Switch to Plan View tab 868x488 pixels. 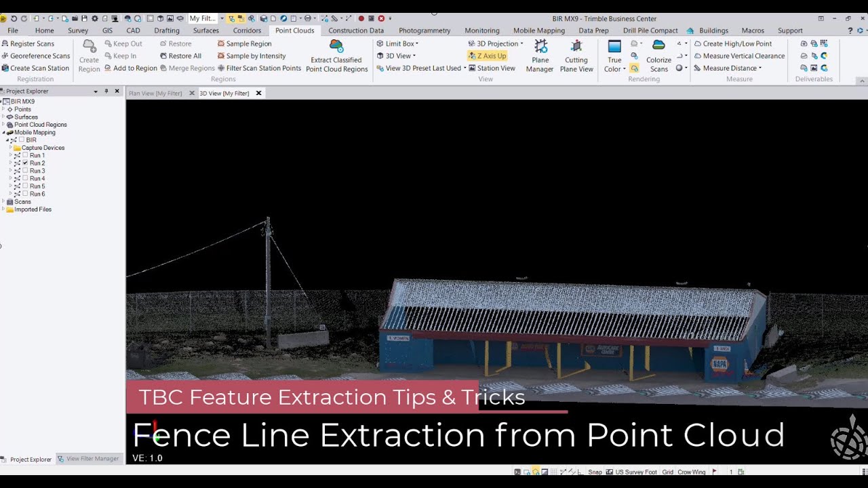[x=155, y=93]
